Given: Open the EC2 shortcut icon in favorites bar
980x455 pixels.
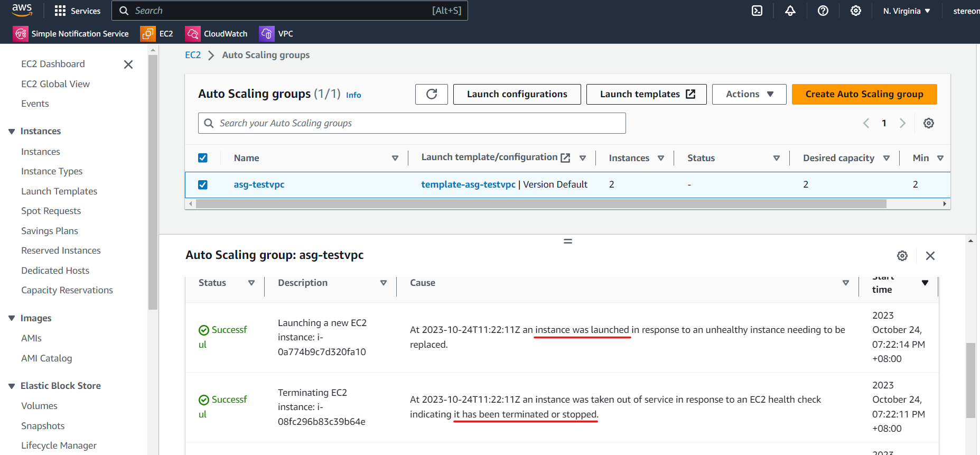Looking at the screenshot, I should coord(147,34).
